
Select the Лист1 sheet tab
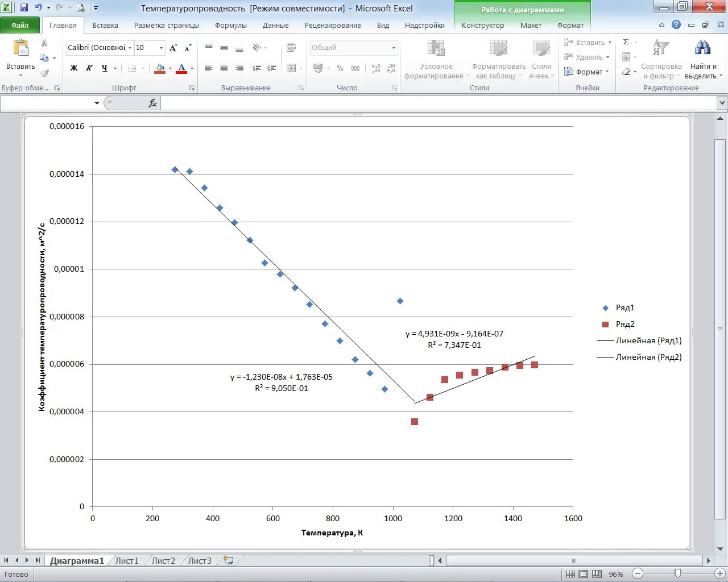(127, 560)
